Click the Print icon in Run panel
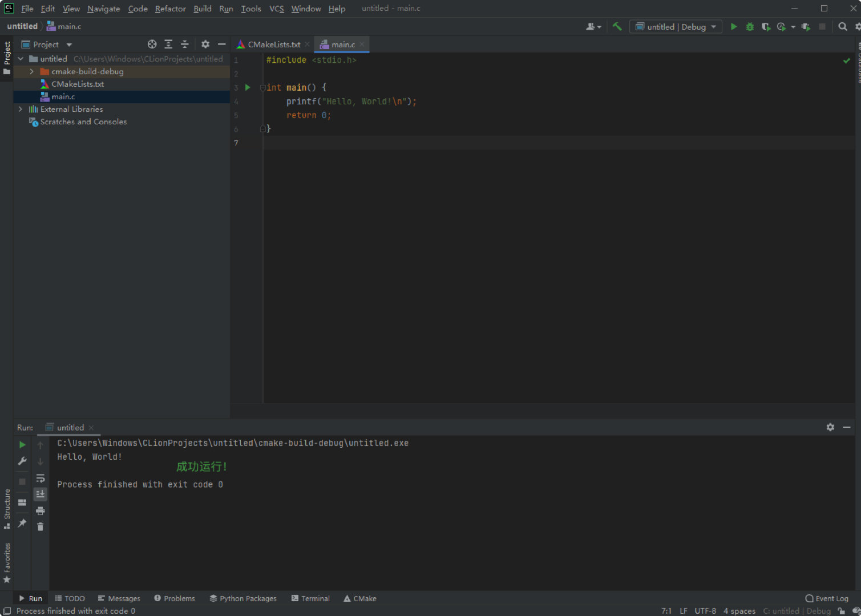The height and width of the screenshot is (616, 861). pos(40,510)
